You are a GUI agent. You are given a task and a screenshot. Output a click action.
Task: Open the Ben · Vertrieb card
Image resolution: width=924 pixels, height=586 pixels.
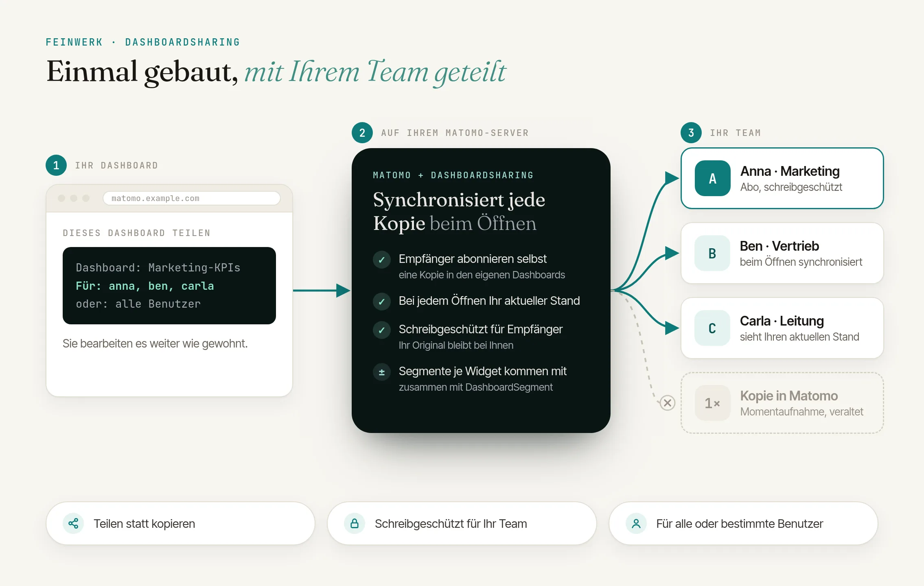(782, 253)
